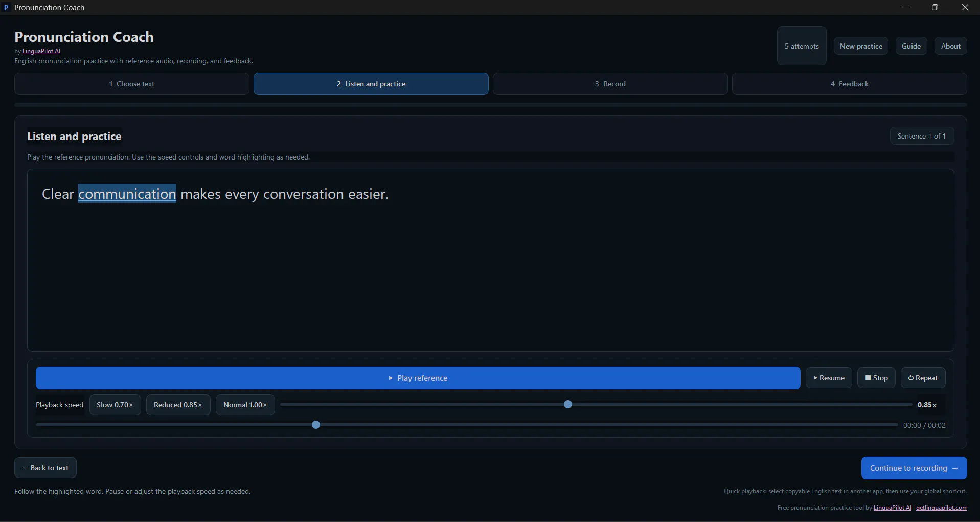Screen dimensions: 980x522
Task: Open the About dialog
Action: [x=951, y=46]
